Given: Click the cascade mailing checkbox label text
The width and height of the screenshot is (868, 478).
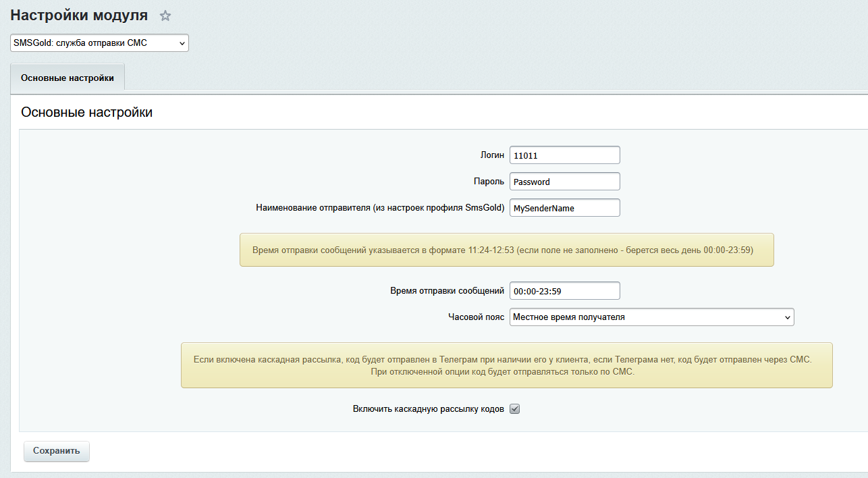Looking at the screenshot, I should click(x=428, y=409).
